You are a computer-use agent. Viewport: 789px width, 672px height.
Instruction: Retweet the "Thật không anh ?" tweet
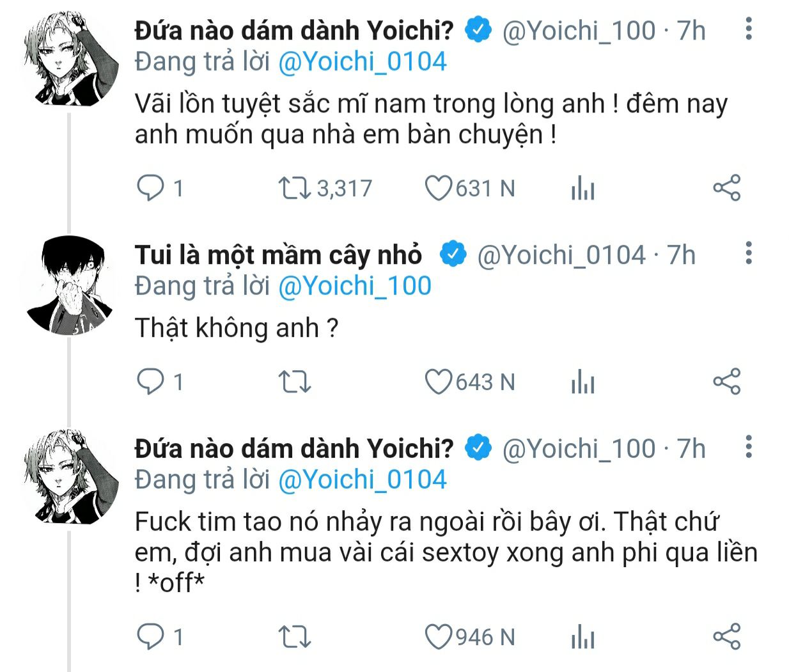point(294,382)
